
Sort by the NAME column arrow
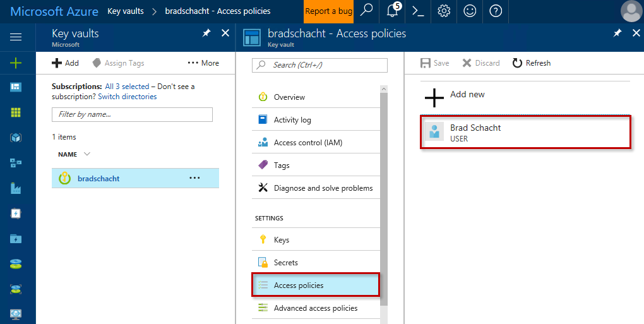[x=87, y=154]
